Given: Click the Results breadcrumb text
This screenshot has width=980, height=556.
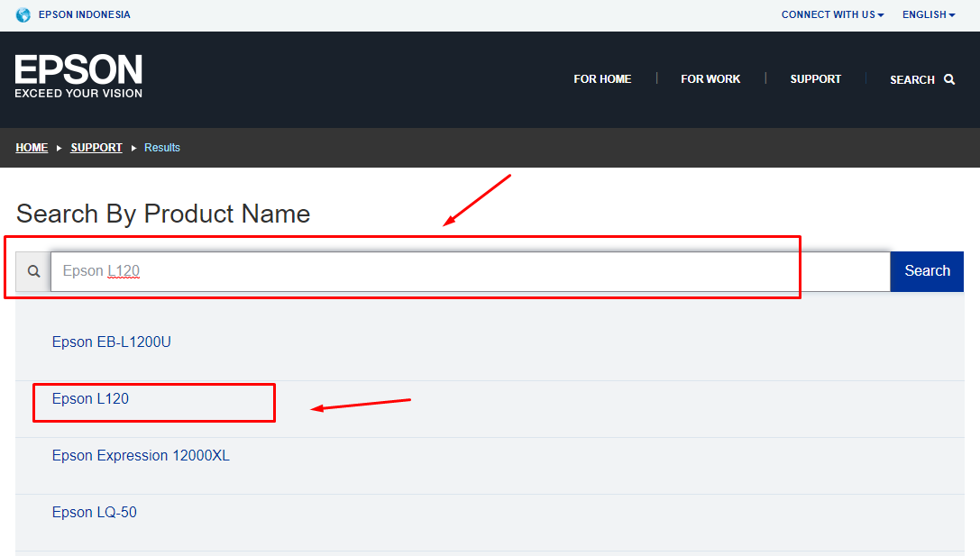Looking at the screenshot, I should (162, 148).
